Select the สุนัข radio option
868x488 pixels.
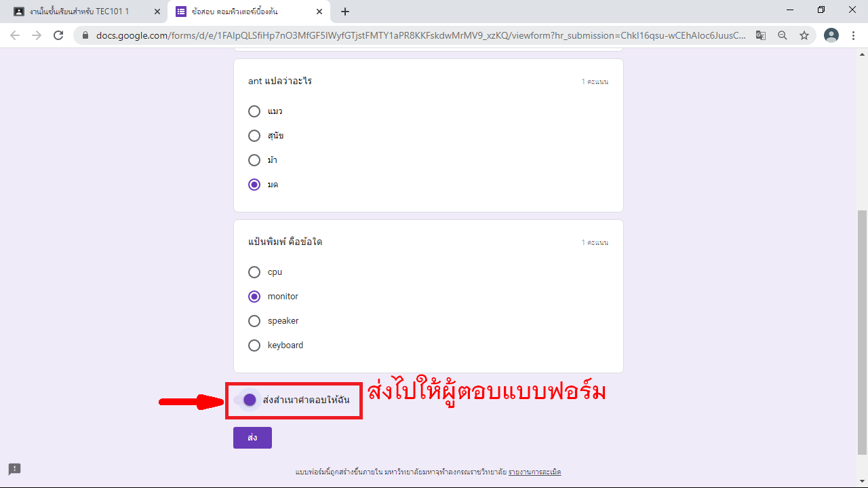pos(254,136)
